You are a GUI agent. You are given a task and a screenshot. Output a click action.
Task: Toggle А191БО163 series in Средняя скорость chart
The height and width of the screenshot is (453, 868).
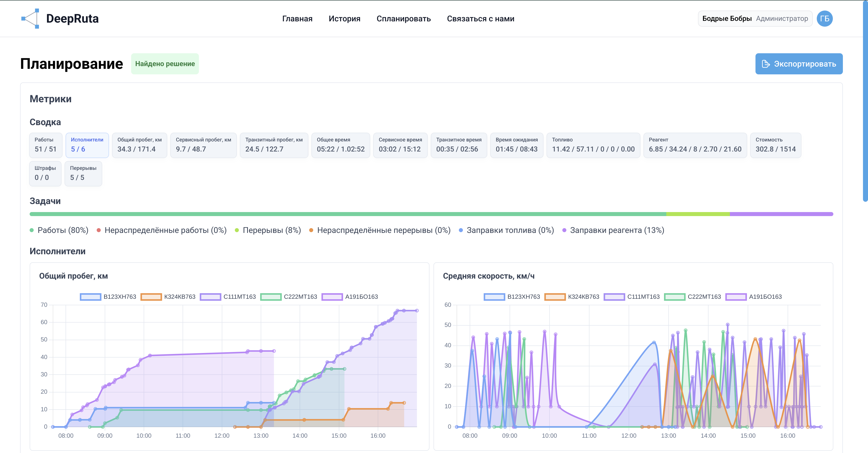point(754,297)
